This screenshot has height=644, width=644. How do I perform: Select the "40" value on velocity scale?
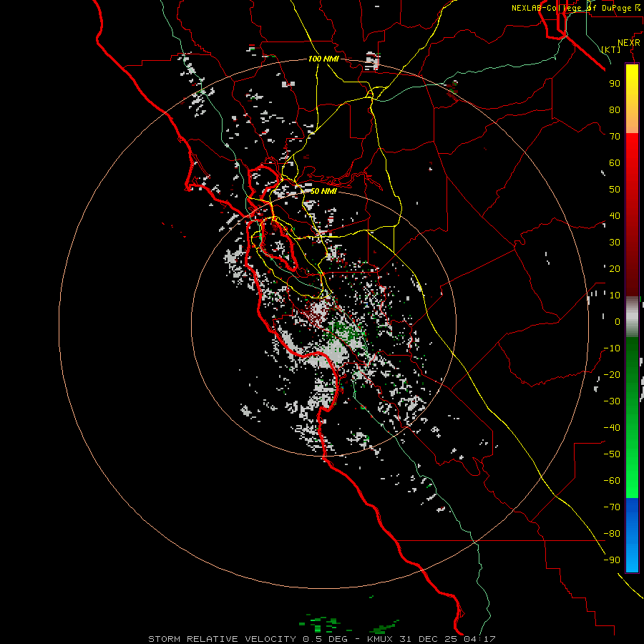[615, 215]
